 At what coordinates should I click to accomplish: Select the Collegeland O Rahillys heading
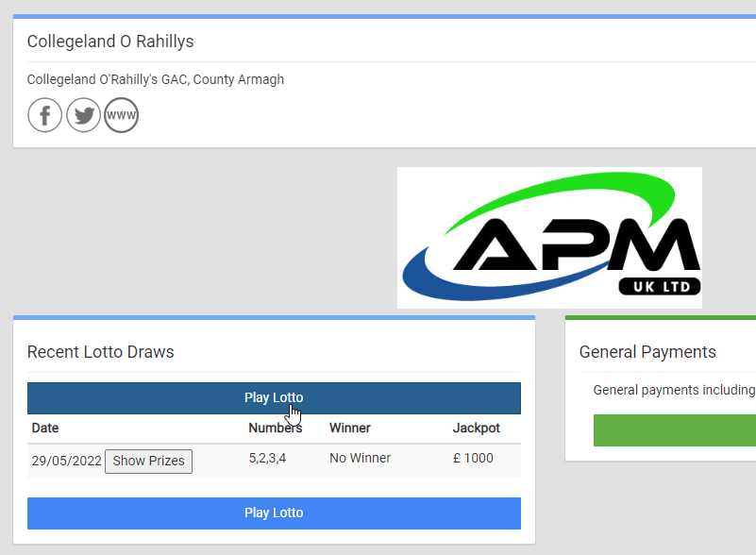click(x=110, y=42)
